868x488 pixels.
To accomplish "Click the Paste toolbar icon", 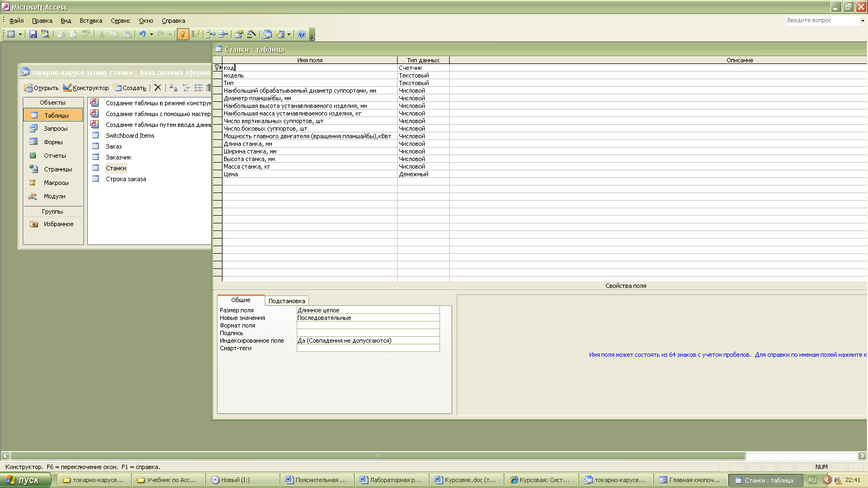I will click(126, 34).
